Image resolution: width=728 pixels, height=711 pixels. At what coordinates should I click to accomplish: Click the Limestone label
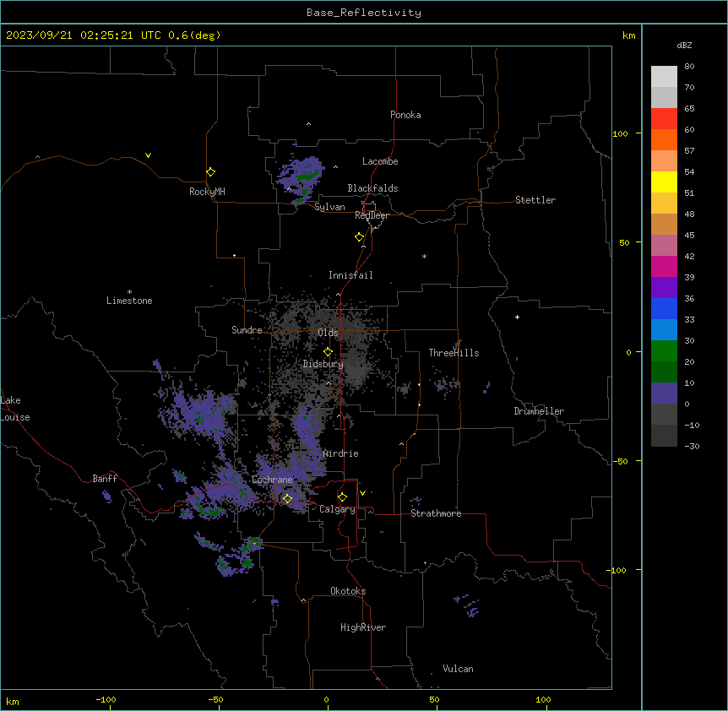coord(129,301)
